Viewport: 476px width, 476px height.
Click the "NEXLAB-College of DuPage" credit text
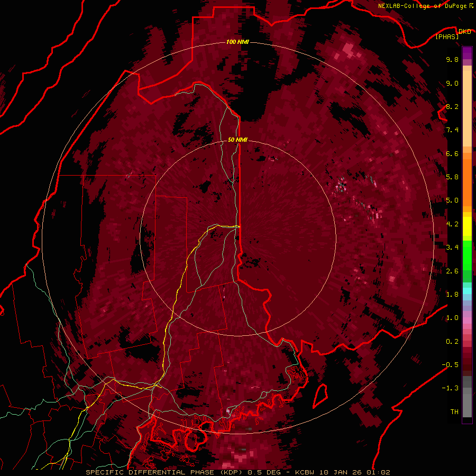tap(422, 6)
